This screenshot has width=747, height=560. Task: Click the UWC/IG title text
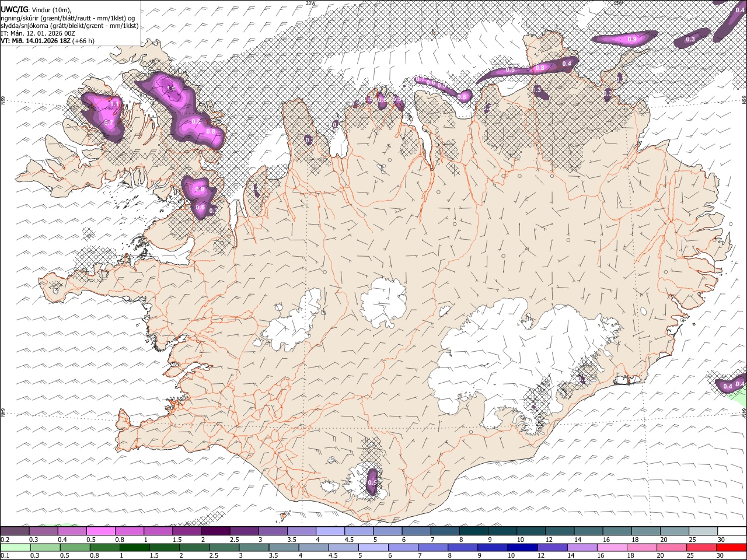click(14, 9)
